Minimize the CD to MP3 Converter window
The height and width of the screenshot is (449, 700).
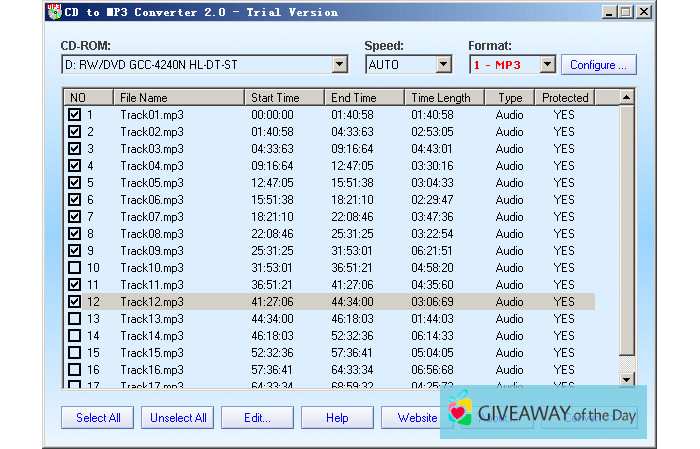(608, 12)
